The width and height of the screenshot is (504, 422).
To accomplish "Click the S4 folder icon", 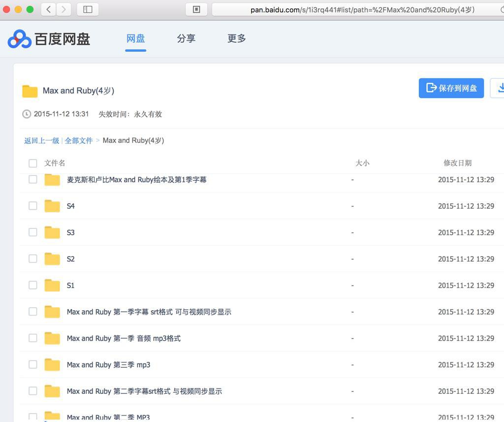I will 52,206.
